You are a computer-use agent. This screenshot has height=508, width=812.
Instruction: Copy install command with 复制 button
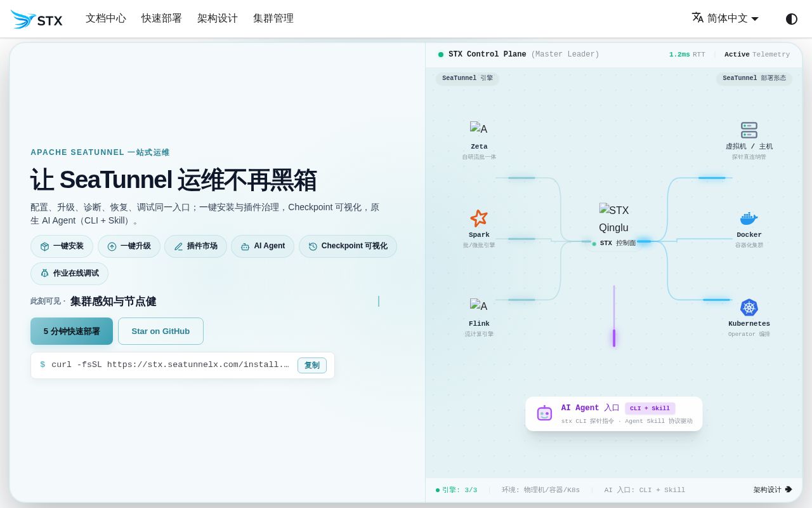pos(311,365)
